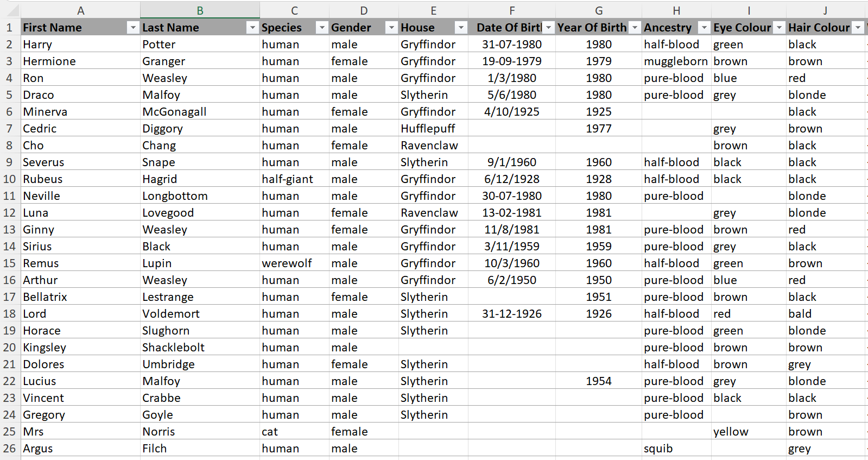Click the cell containing Bellatrix
The height and width of the screenshot is (460, 868).
pyautogui.click(x=80, y=297)
